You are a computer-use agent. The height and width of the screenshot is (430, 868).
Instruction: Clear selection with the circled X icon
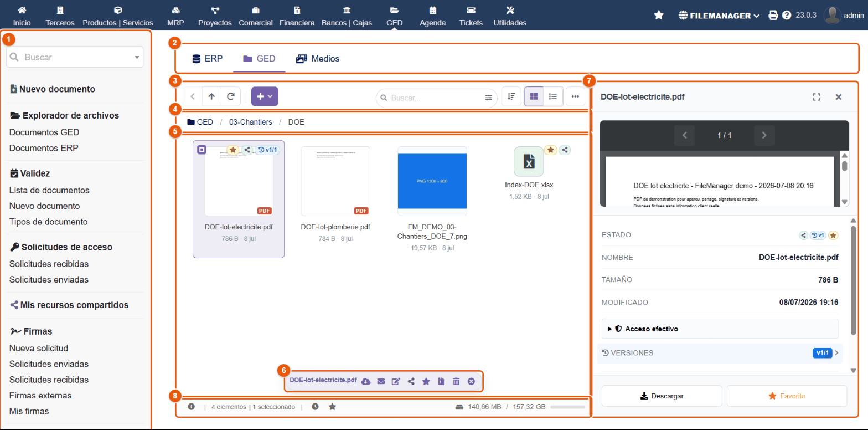[471, 381]
